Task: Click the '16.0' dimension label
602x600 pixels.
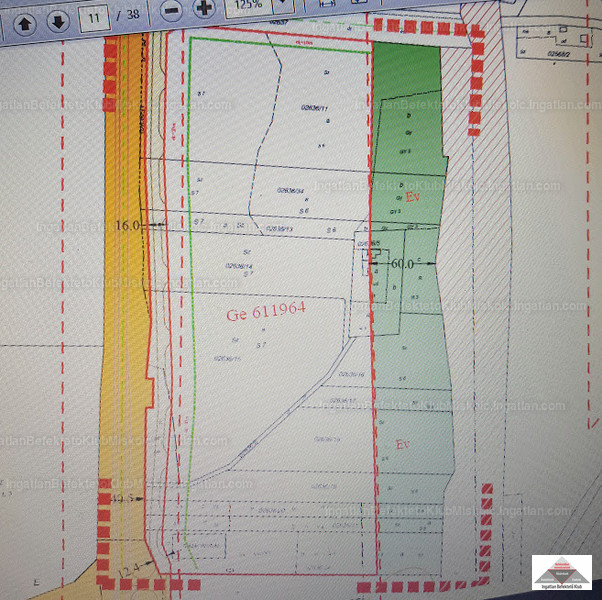Action: 130,227
